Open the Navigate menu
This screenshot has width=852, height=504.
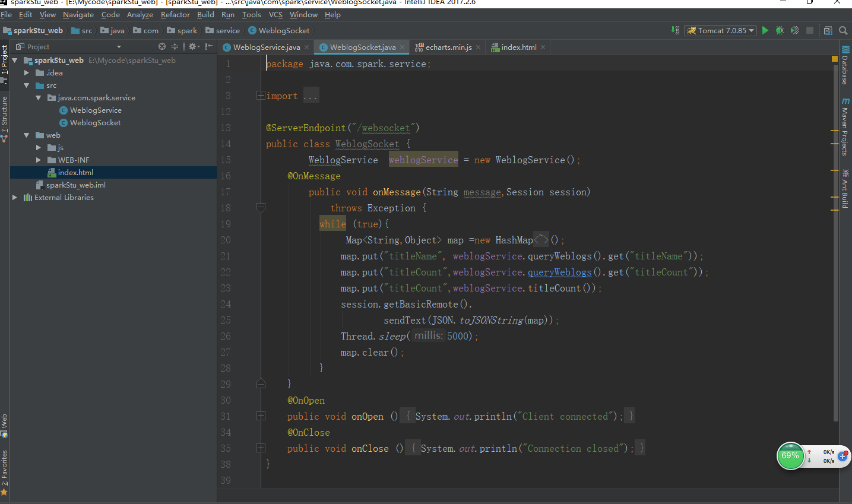pos(78,14)
